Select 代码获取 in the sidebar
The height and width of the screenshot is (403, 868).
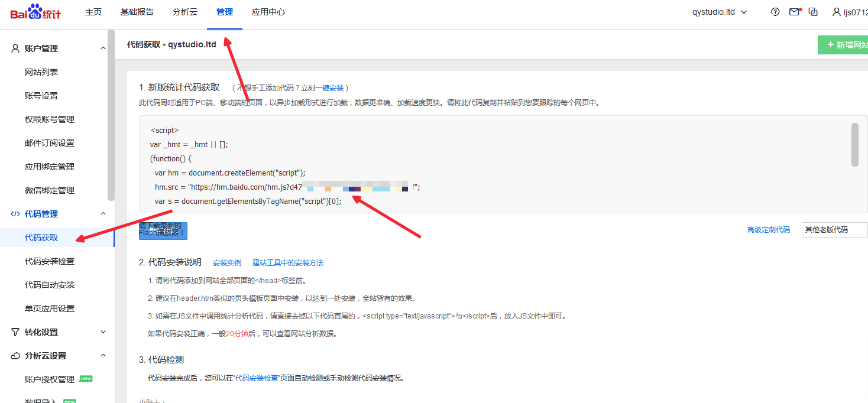[x=41, y=238]
